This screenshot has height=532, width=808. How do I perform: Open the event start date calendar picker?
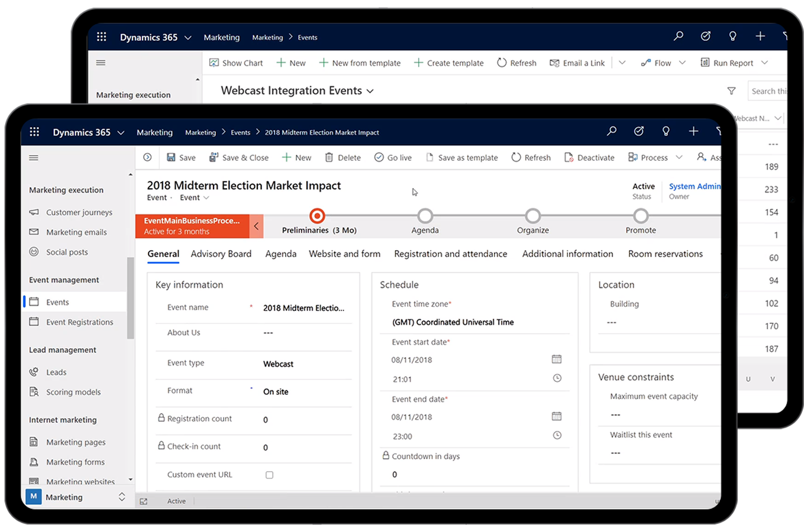pyautogui.click(x=557, y=359)
